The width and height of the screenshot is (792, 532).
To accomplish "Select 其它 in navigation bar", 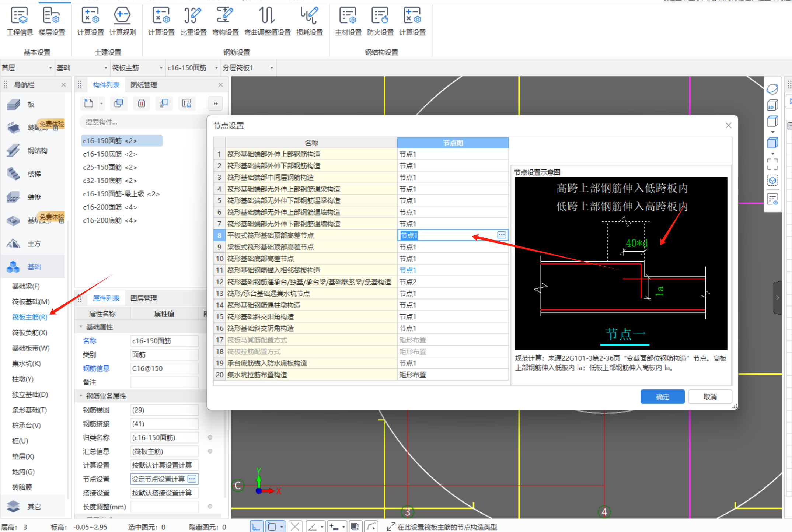I will pos(33,507).
